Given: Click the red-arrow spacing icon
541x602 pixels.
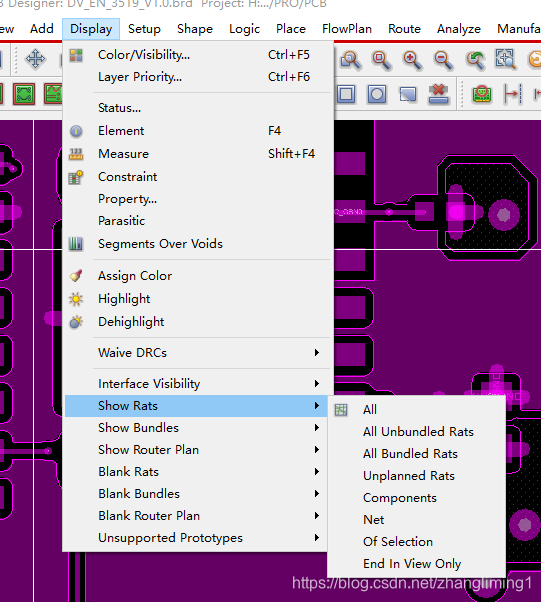Looking at the screenshot, I should coord(513,94).
